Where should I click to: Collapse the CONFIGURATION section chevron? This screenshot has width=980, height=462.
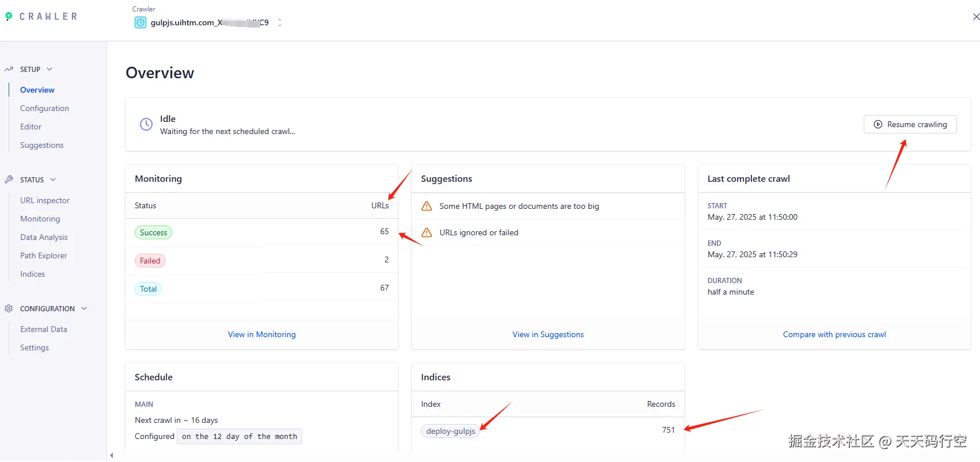pyautogui.click(x=84, y=308)
